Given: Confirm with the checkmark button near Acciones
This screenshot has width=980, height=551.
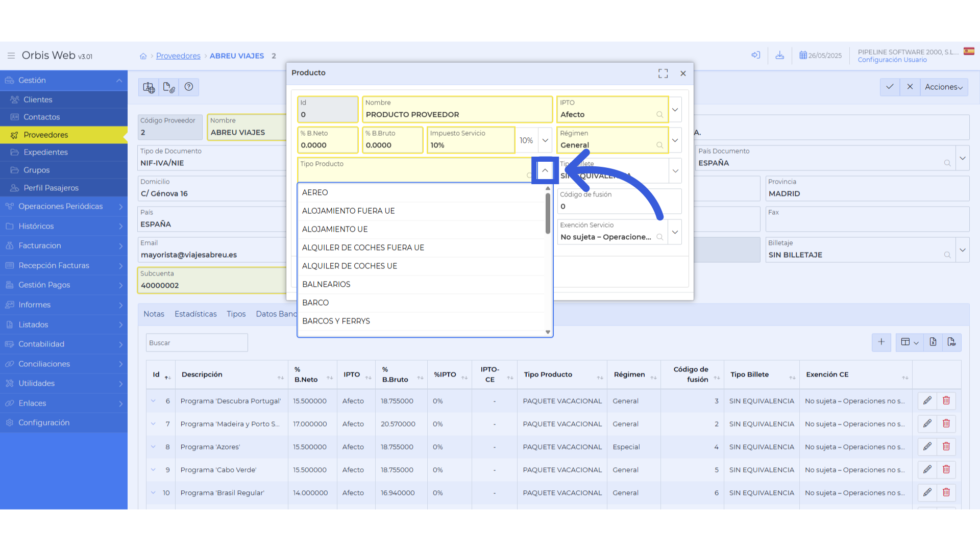Looking at the screenshot, I should [890, 87].
